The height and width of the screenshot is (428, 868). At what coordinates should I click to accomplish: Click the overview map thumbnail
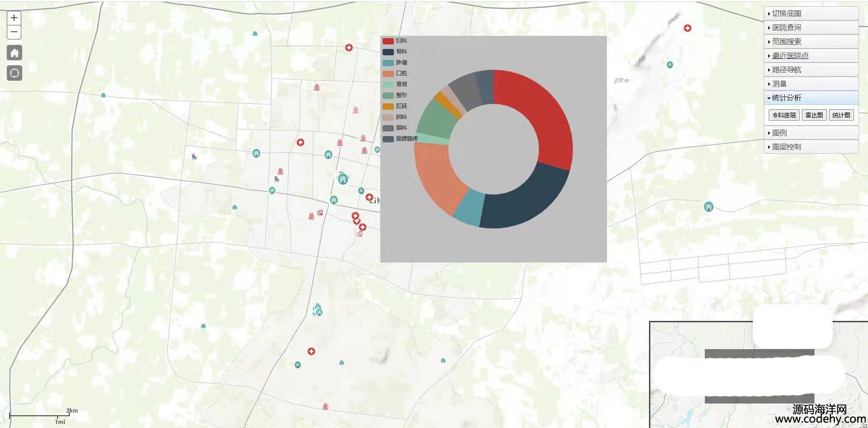[x=680, y=408]
